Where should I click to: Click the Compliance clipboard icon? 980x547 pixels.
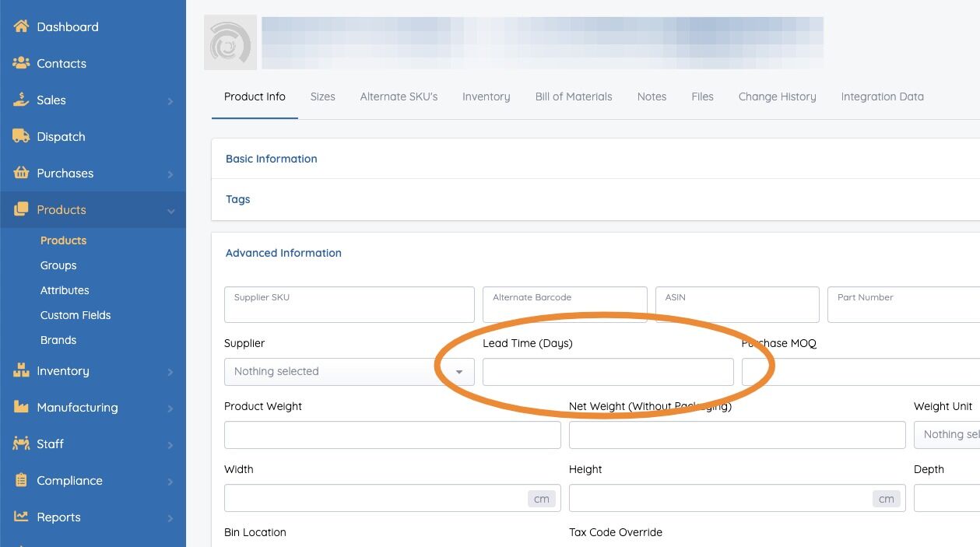21,480
